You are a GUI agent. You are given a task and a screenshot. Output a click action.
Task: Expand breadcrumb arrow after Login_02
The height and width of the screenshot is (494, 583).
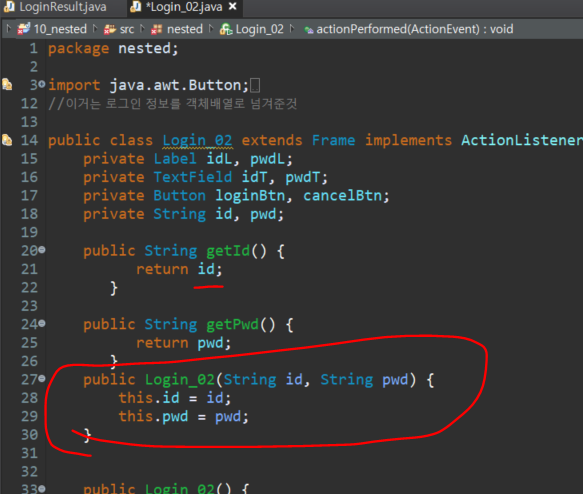click(x=292, y=29)
